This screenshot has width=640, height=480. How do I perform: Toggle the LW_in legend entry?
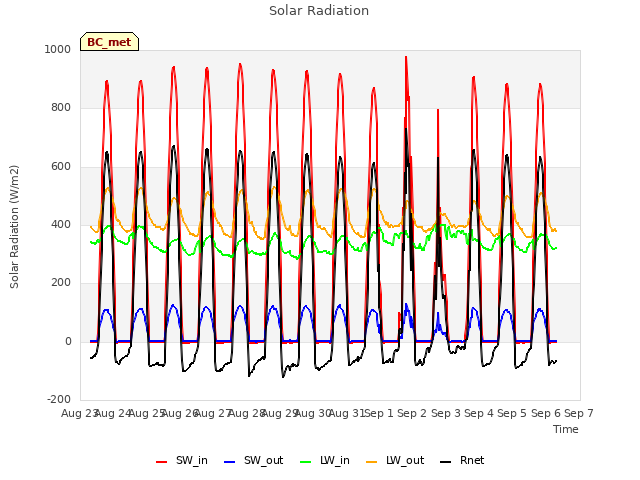tap(324, 460)
